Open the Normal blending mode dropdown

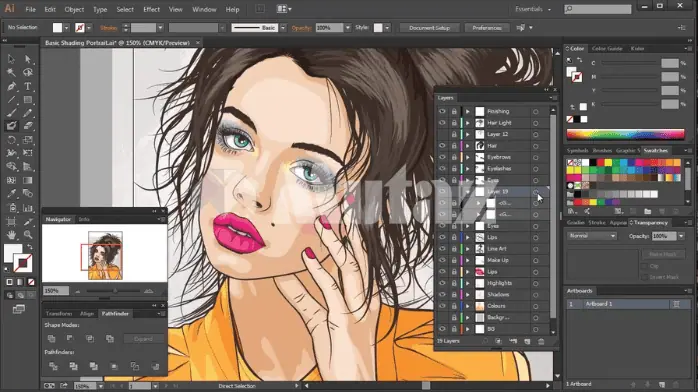coord(592,236)
